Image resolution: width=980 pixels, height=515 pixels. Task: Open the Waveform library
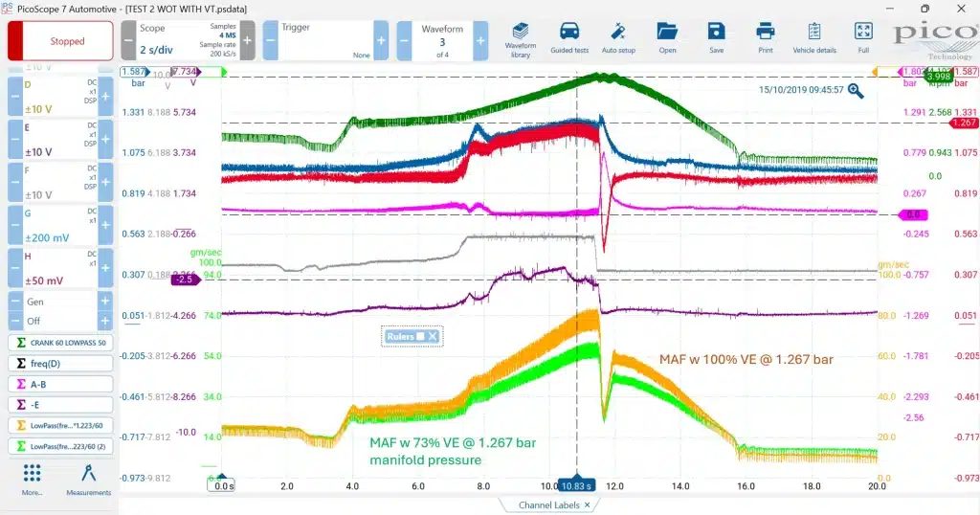(x=520, y=40)
